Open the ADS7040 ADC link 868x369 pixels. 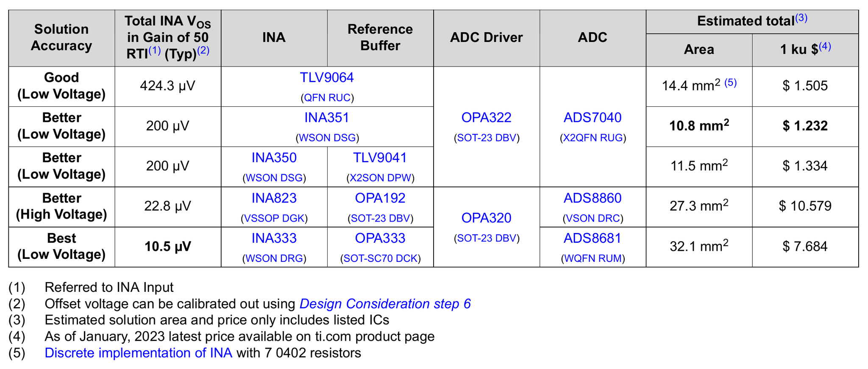click(x=592, y=117)
